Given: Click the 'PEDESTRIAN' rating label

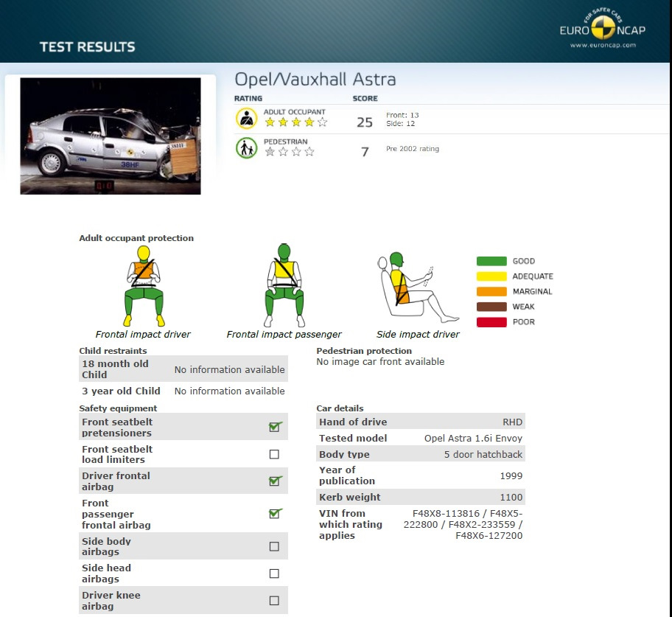Looking at the screenshot, I should click(x=285, y=142).
